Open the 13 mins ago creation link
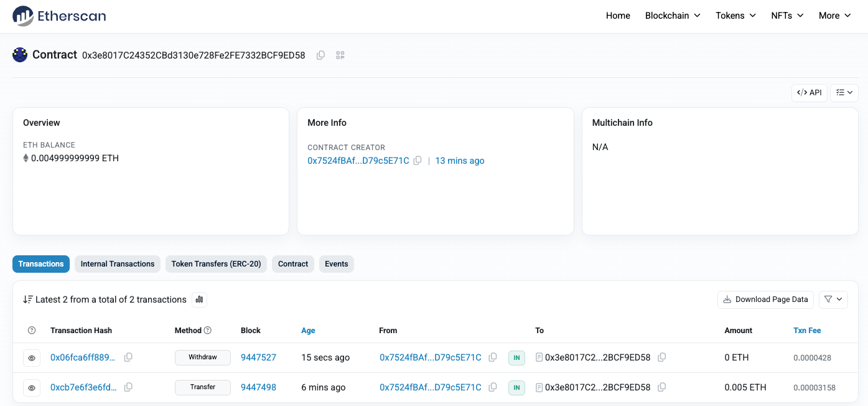Image resolution: width=868 pixels, height=406 pixels. (460, 161)
